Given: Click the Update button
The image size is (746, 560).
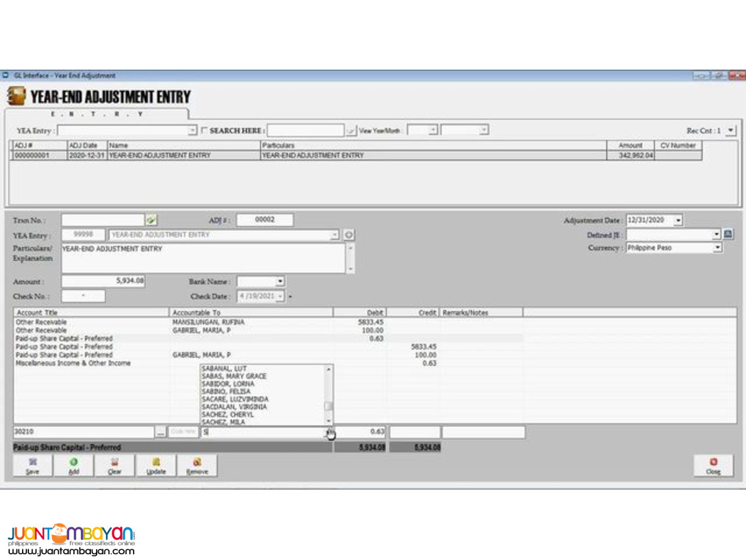Looking at the screenshot, I should (x=156, y=465).
